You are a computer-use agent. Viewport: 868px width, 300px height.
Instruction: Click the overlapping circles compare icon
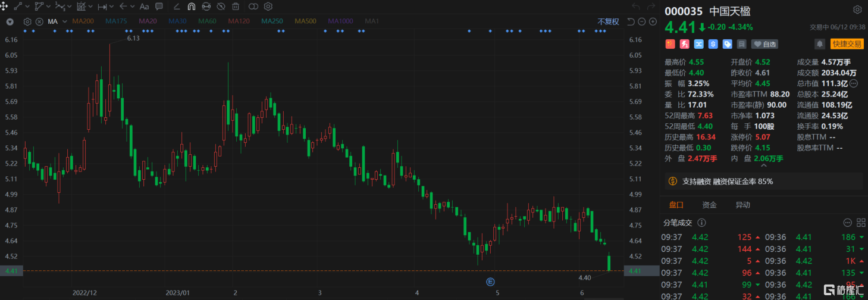coord(253,7)
